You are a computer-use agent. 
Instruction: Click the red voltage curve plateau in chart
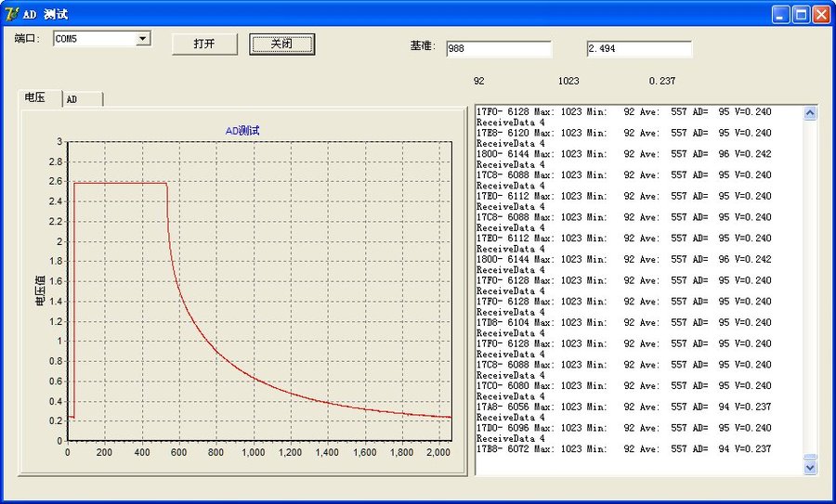[x=121, y=183]
